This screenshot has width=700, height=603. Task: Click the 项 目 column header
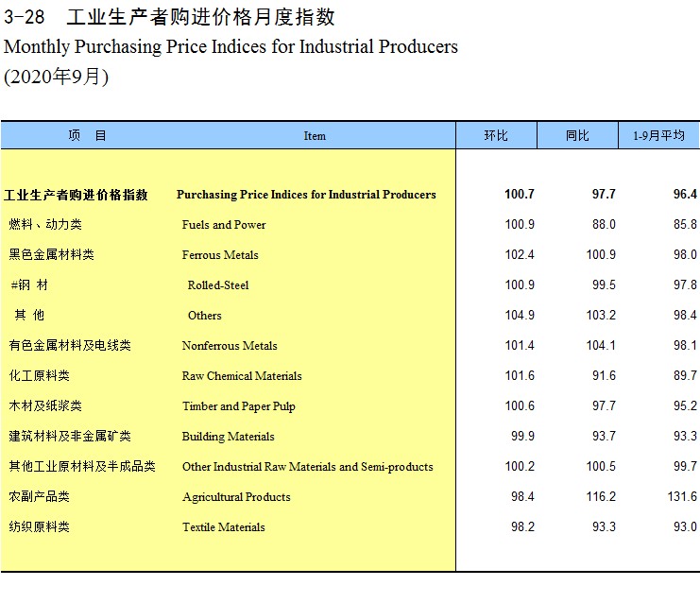point(87,135)
